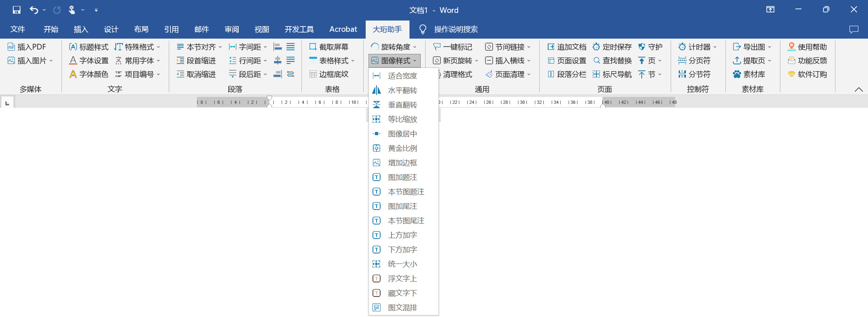Click the justify alignment icon in 段落 group
868x317 pixels.
pos(291,47)
